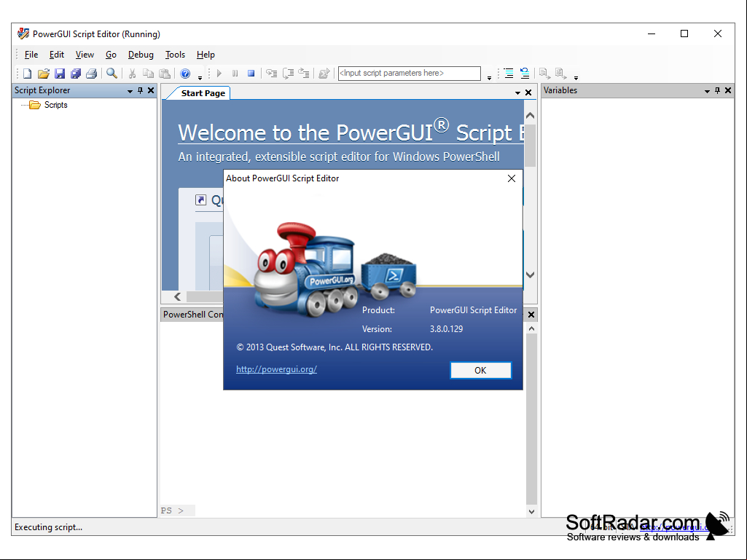747x560 pixels.
Task: Click the outdent lines toolbar icon
Action: tap(525, 74)
